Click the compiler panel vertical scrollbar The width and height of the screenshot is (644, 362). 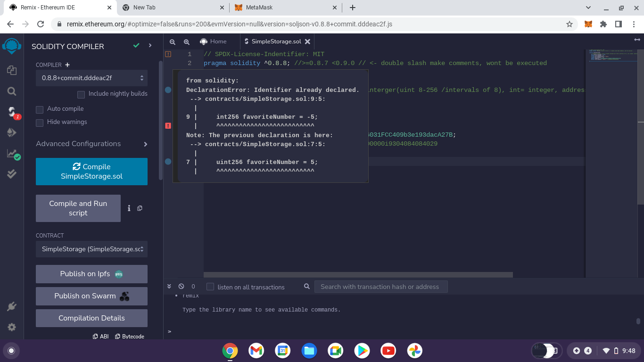coord(161,120)
